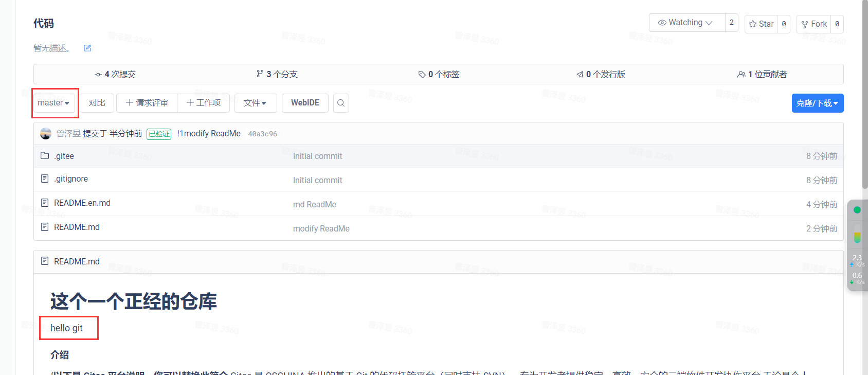The width and height of the screenshot is (868, 375).
Task: Click the md ReadMe commit message
Action: pyautogui.click(x=315, y=204)
